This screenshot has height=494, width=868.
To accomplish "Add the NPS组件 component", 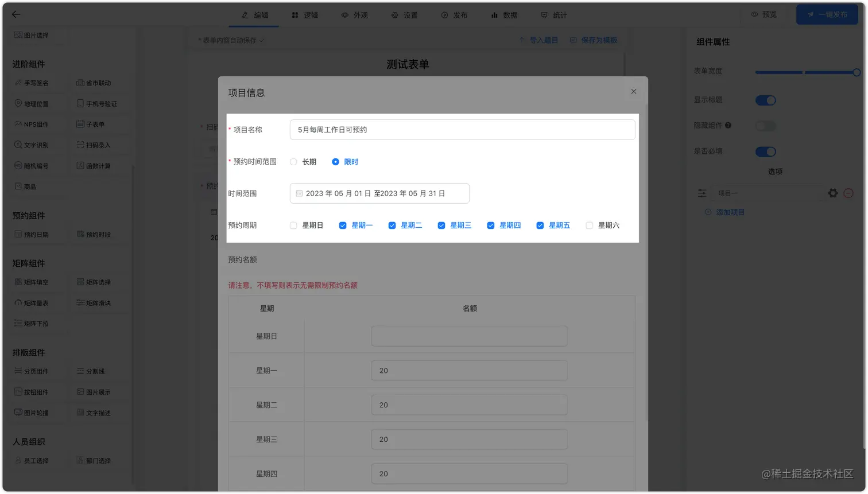I will pos(32,125).
